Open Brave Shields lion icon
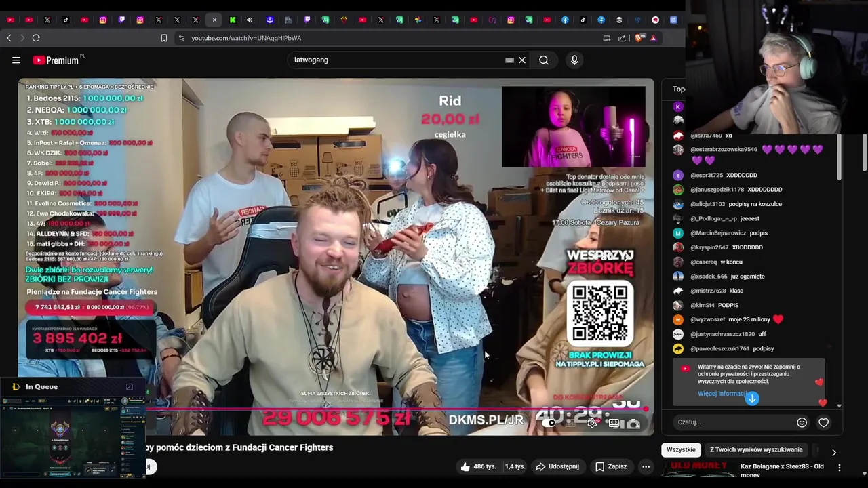 pos(638,38)
